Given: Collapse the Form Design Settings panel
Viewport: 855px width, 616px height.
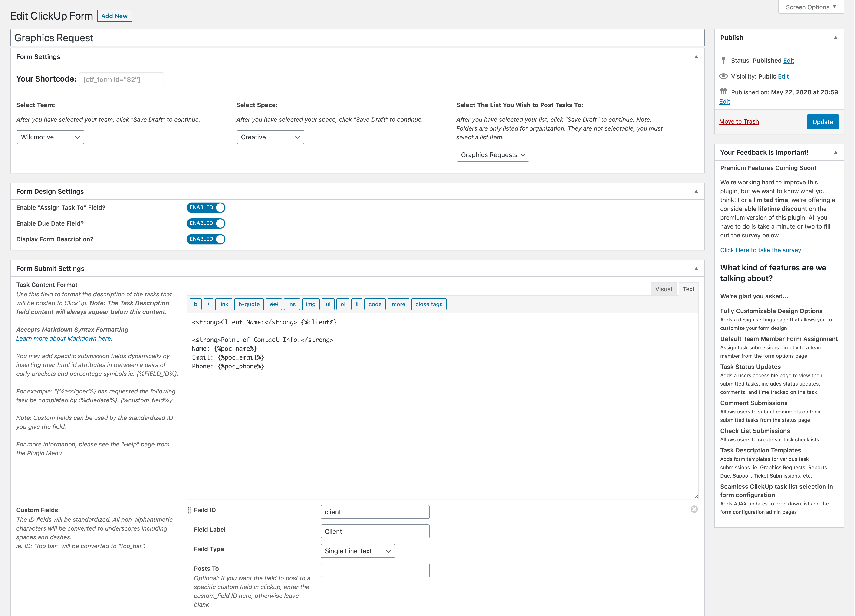Looking at the screenshot, I should [x=696, y=191].
